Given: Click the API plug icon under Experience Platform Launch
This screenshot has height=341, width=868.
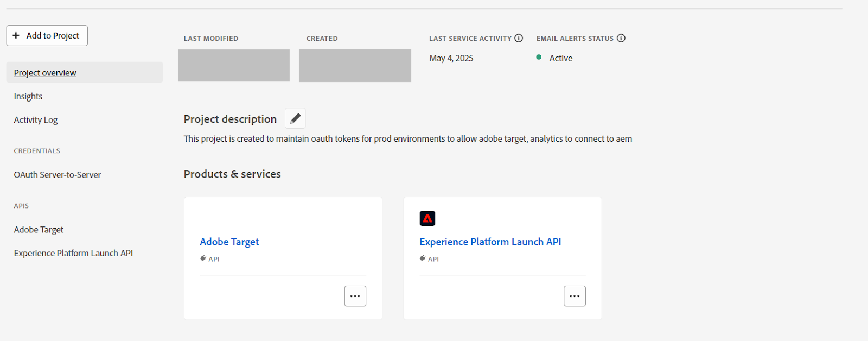Looking at the screenshot, I should tap(423, 258).
